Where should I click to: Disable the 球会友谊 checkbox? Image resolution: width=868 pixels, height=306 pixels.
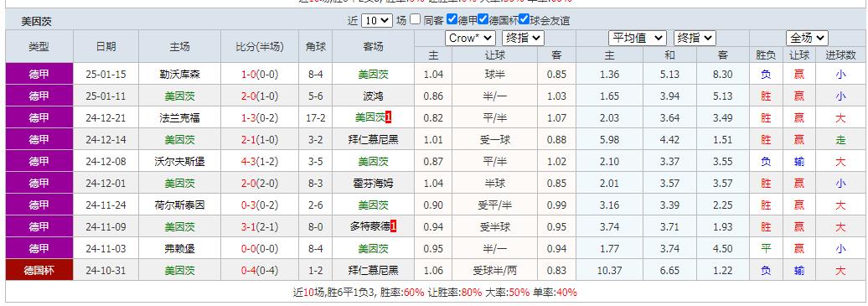click(524, 19)
